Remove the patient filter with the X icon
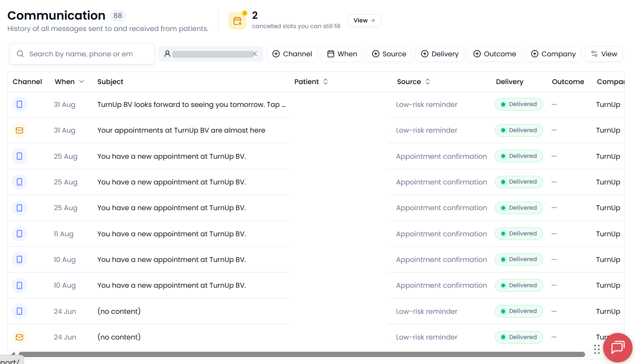Screen dimensions: 635x364 click(x=255, y=54)
